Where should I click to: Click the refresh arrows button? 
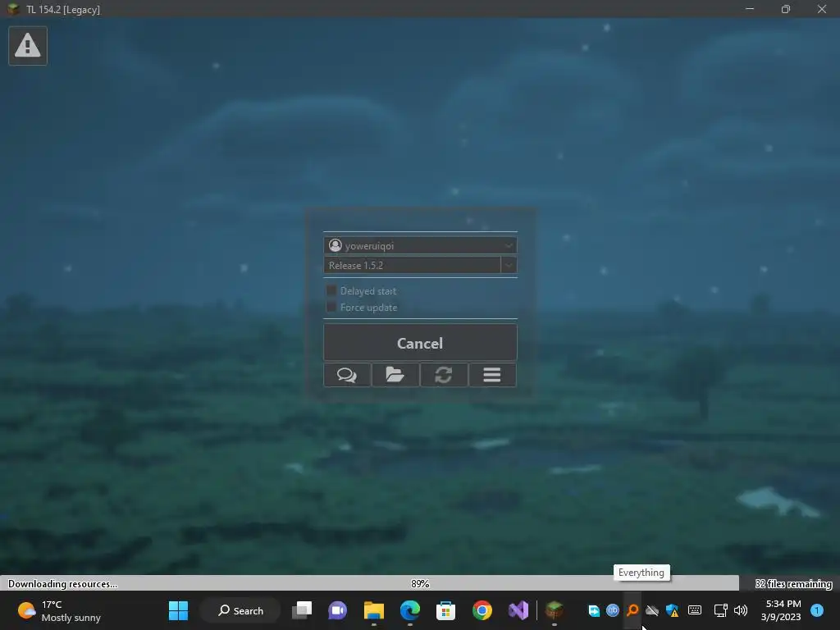444,374
